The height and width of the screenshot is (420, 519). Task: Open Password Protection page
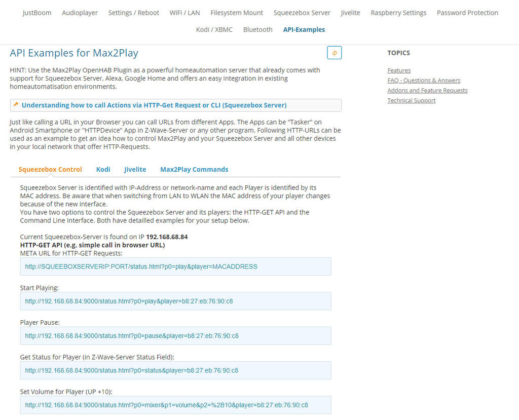click(x=467, y=13)
